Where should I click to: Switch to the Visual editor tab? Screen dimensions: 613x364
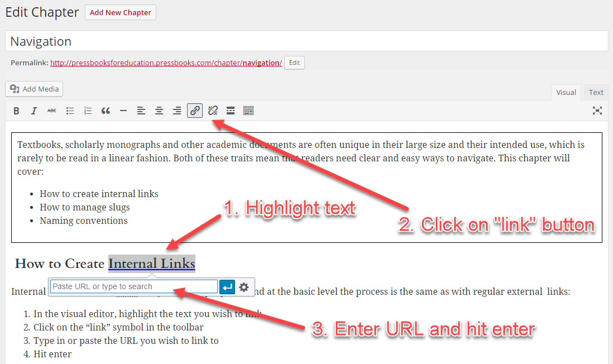[x=566, y=93]
